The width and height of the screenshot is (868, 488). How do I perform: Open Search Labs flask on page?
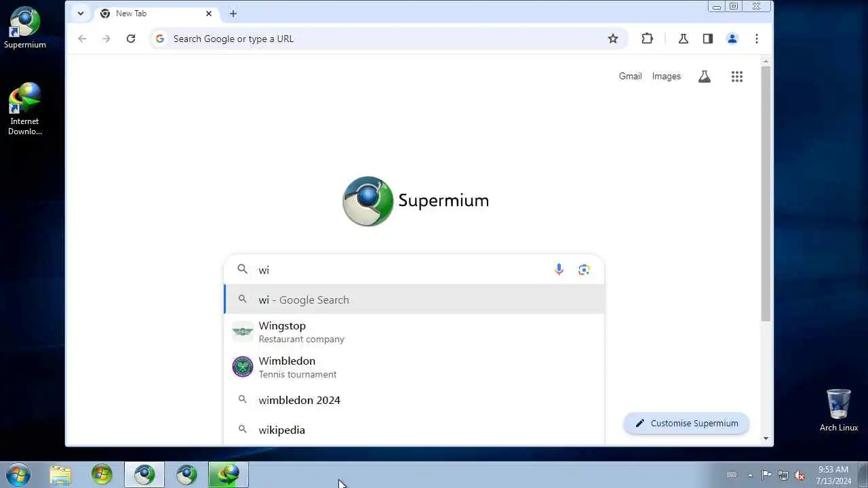[705, 77]
